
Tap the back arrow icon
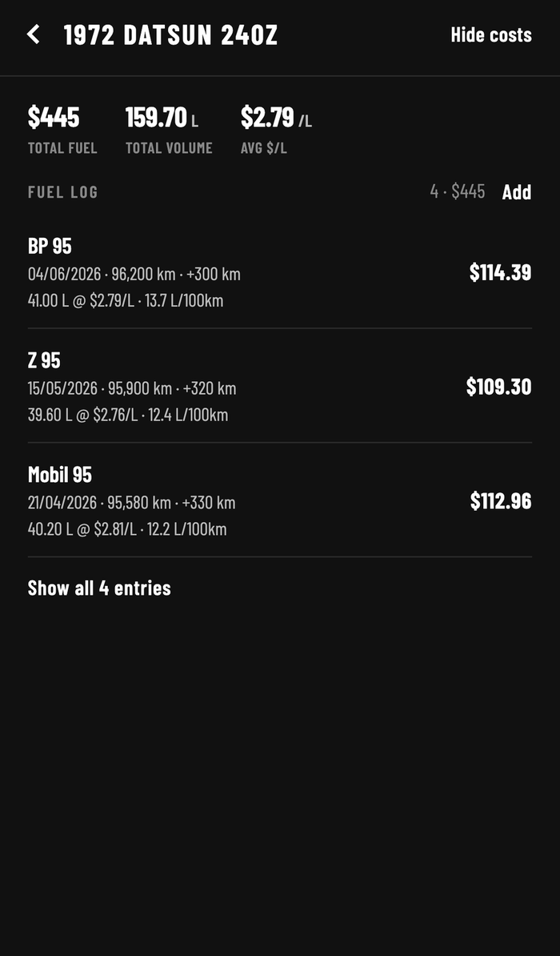(x=34, y=34)
